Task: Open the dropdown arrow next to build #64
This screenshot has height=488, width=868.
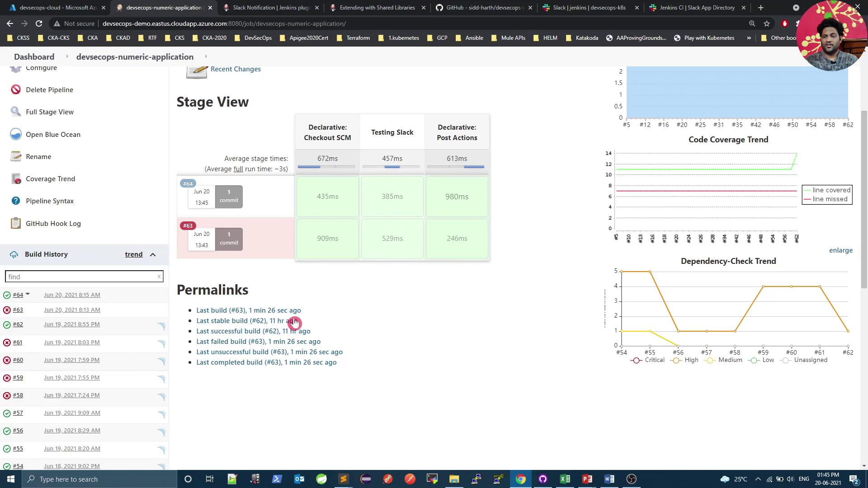Action: pos(28,294)
